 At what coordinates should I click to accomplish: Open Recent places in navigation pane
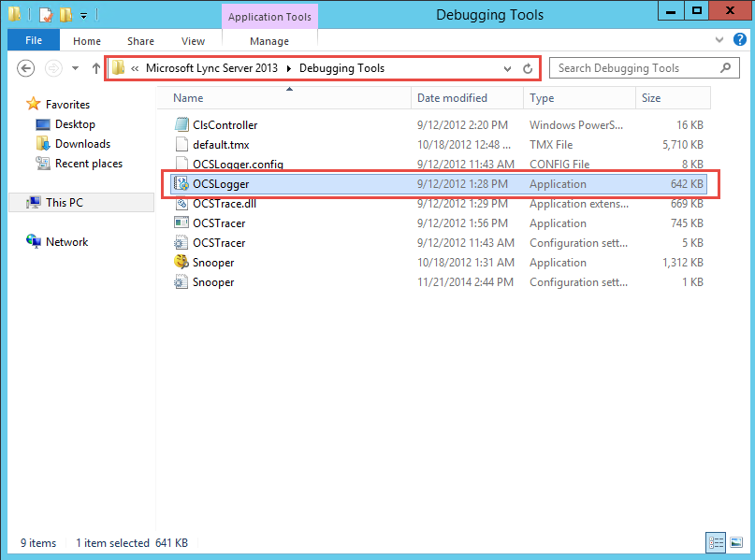[89, 164]
